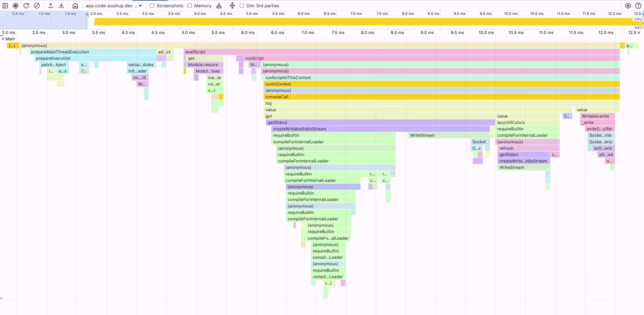Click the upload profile icon

[51, 5]
